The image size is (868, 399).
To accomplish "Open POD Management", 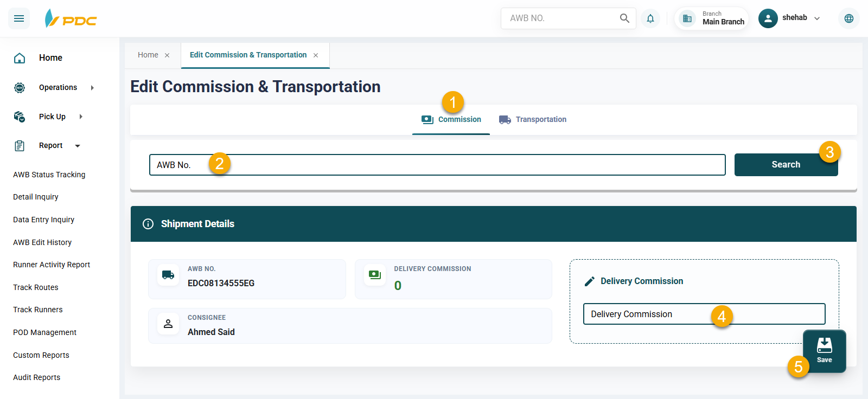I will [45, 332].
